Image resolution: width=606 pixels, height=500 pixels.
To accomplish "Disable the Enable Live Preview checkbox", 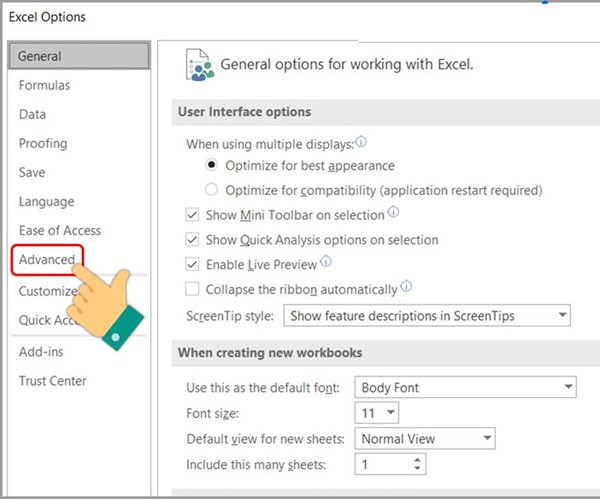I will 192,265.
